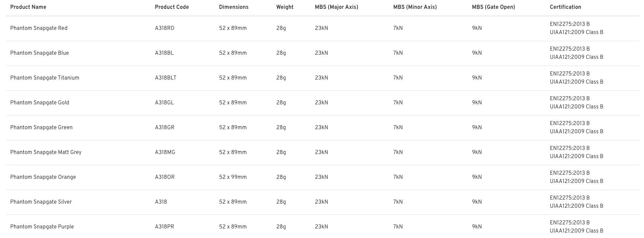This screenshot has width=644, height=238.
Task: Select product code A318PR
Action: [x=164, y=227]
